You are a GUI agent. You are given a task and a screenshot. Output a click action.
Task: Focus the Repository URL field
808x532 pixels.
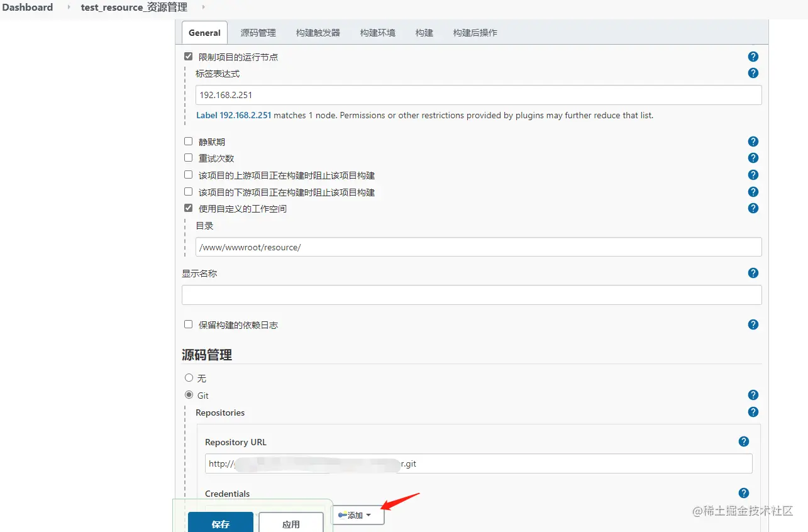(479, 463)
